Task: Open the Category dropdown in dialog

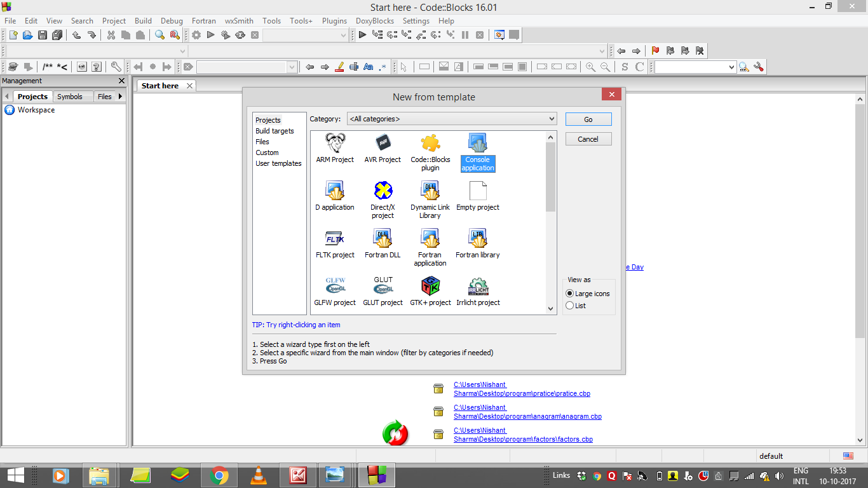Action: tap(452, 119)
